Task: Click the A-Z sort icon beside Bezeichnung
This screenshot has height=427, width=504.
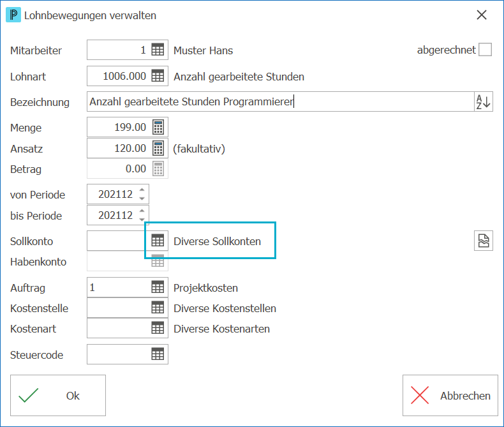Action: click(x=484, y=101)
